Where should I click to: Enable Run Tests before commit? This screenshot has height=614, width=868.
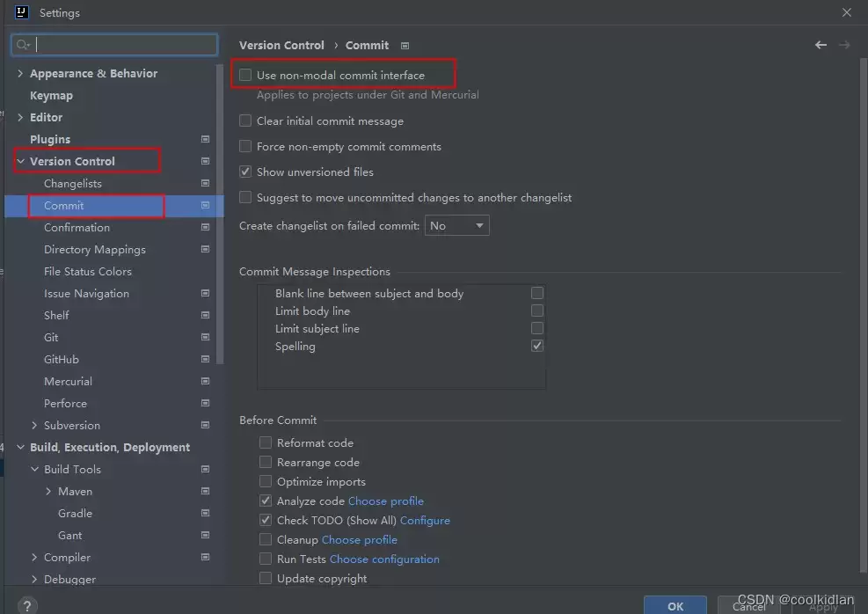point(266,559)
